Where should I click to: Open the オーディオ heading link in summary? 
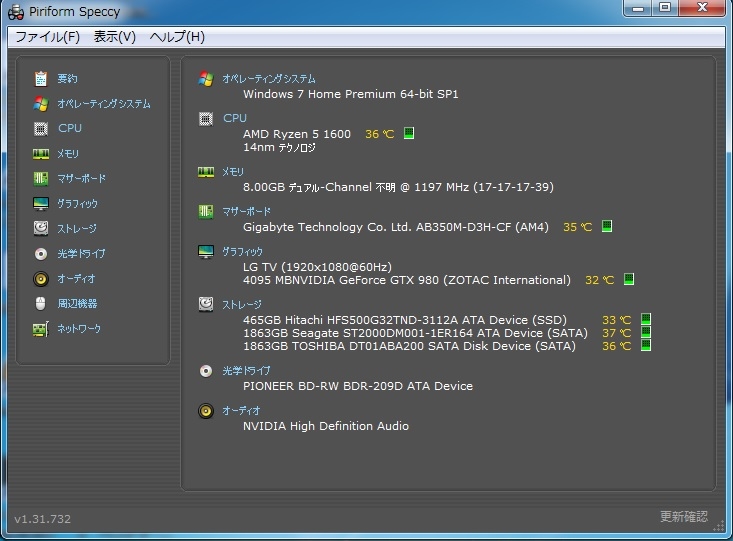(x=241, y=411)
